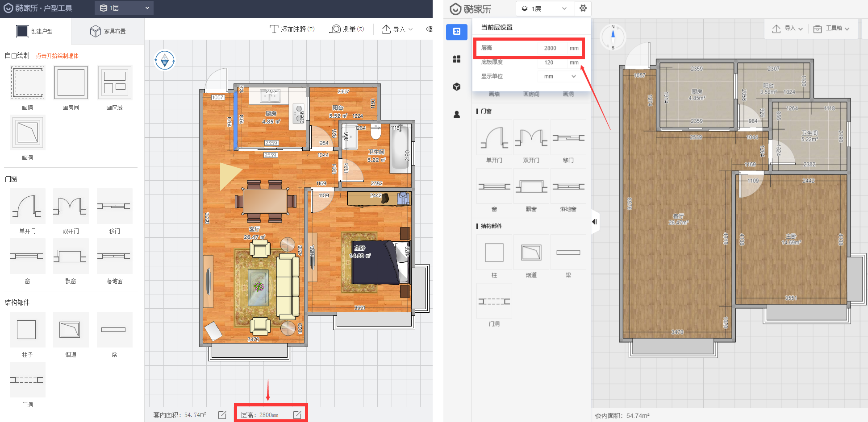Choose 窗 window component in left window
The width and height of the screenshot is (868, 422).
point(28,256)
